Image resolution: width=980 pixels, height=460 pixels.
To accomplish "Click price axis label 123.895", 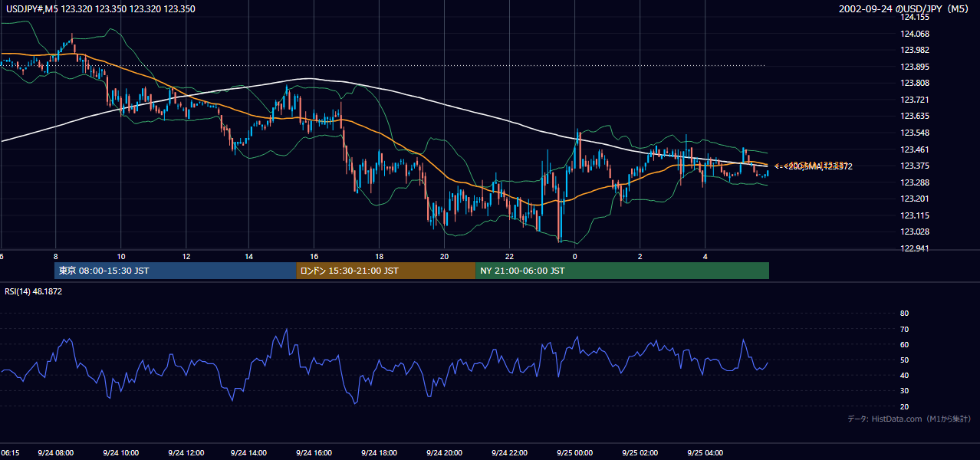I will tap(914, 67).
